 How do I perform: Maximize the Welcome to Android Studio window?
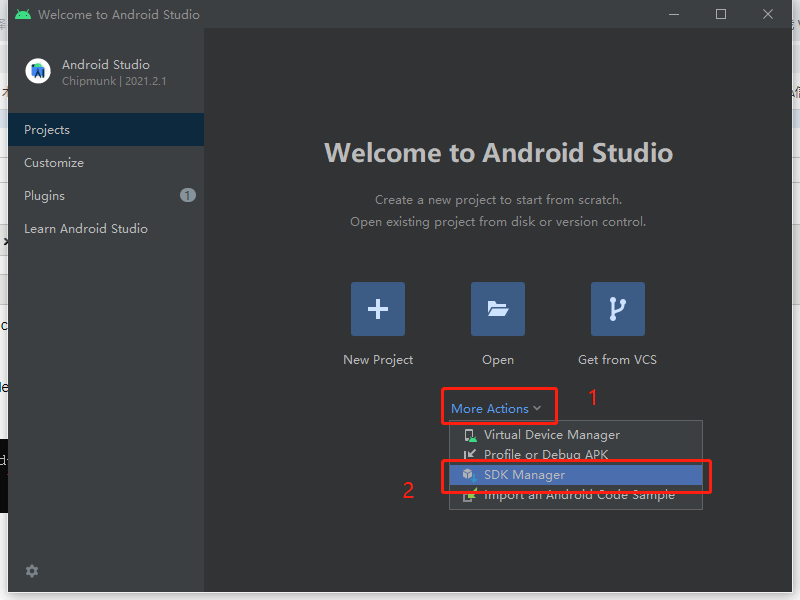(x=721, y=14)
